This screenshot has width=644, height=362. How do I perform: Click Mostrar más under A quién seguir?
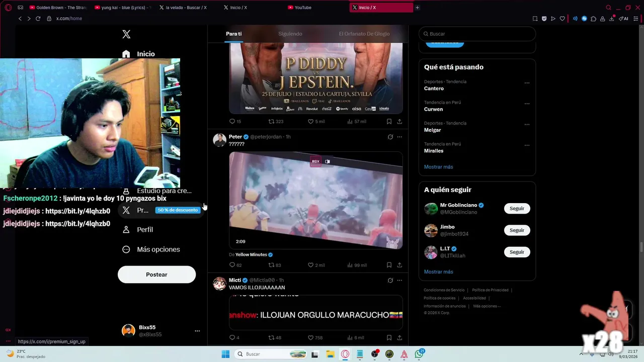tap(438, 272)
